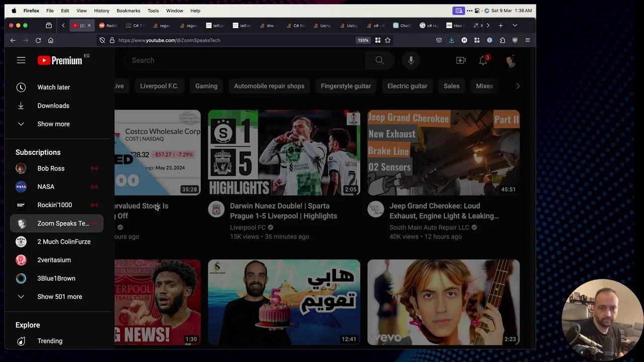
Task: Click the YouTube search input field
Action: (244, 60)
